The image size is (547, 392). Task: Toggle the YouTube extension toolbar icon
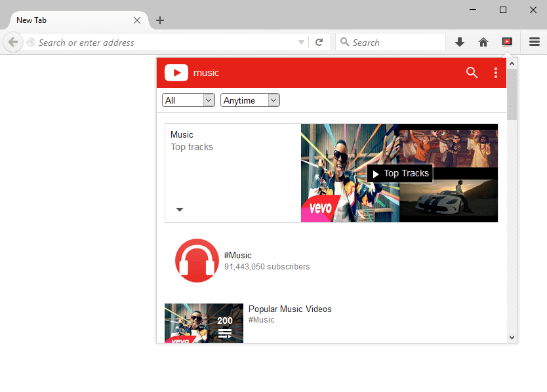pos(507,42)
